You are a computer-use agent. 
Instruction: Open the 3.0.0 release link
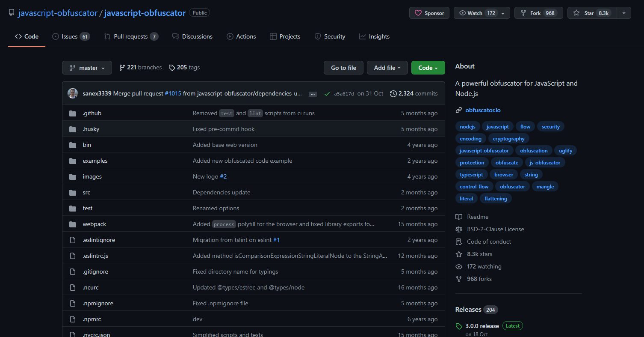point(482,326)
